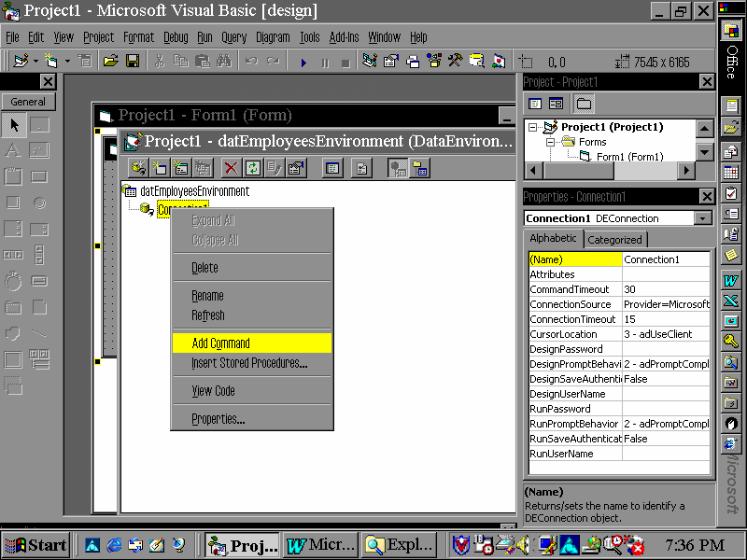The image size is (747, 560).
Task: Open the Connection1 object dropdown in Properties
Action: click(x=702, y=218)
